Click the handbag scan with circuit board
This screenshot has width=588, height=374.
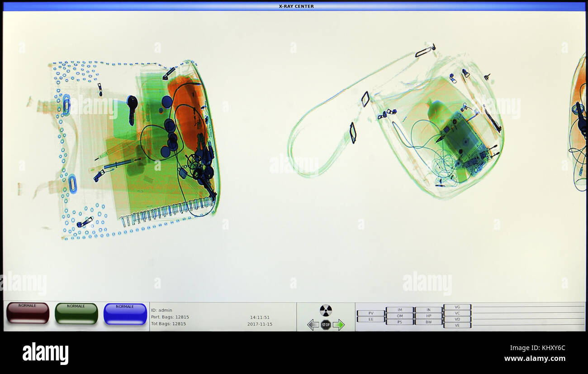[396, 121]
